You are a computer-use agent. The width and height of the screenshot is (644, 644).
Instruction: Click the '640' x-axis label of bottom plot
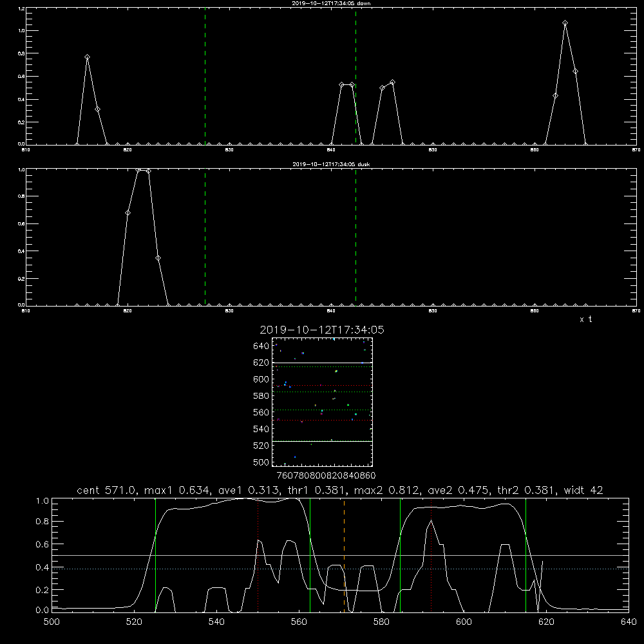pyautogui.click(x=629, y=622)
